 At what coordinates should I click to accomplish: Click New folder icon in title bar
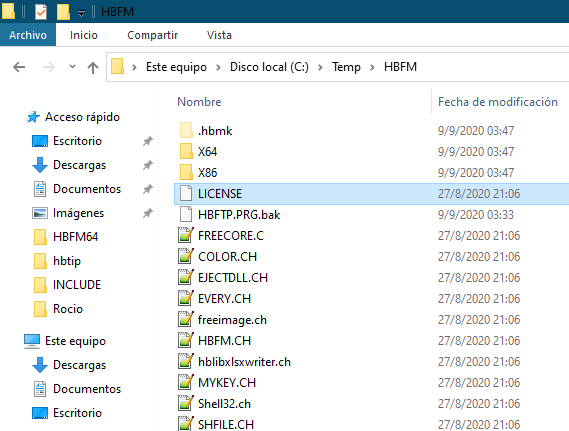(63, 12)
